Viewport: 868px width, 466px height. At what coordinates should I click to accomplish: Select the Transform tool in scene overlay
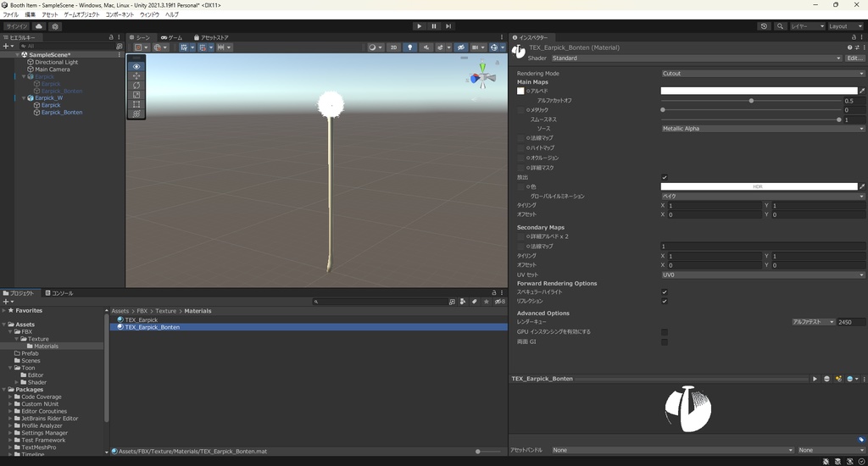coord(136,114)
